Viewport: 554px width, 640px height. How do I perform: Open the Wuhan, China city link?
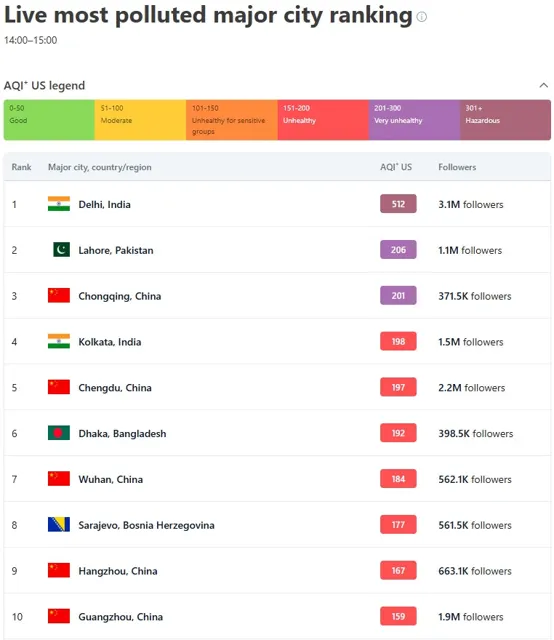pyautogui.click(x=111, y=479)
